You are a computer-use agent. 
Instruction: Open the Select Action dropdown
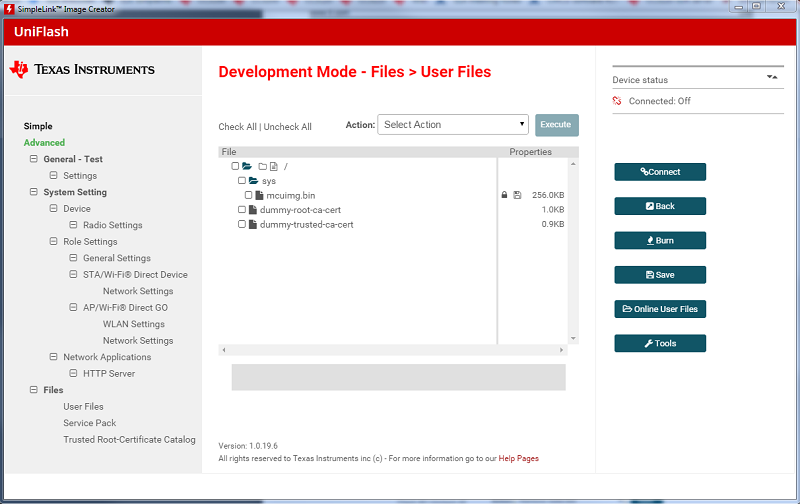click(453, 125)
